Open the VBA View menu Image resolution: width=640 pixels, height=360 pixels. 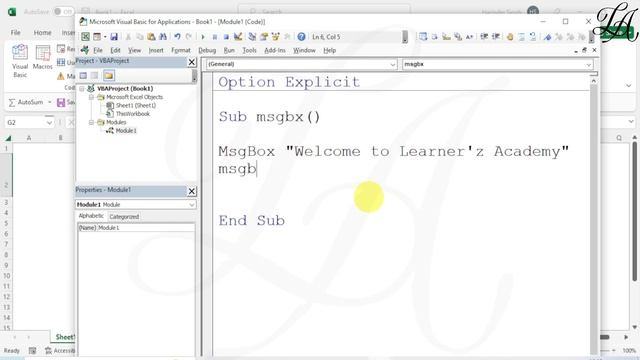(x=135, y=50)
